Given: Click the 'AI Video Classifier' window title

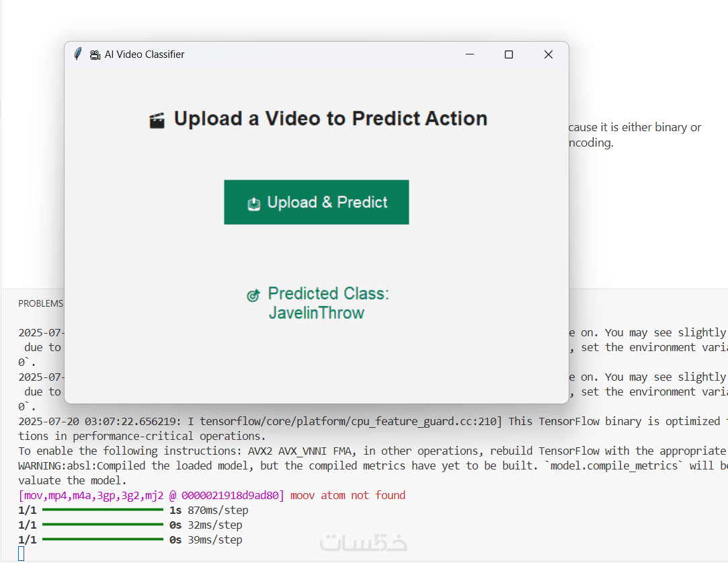Looking at the screenshot, I should [145, 54].
